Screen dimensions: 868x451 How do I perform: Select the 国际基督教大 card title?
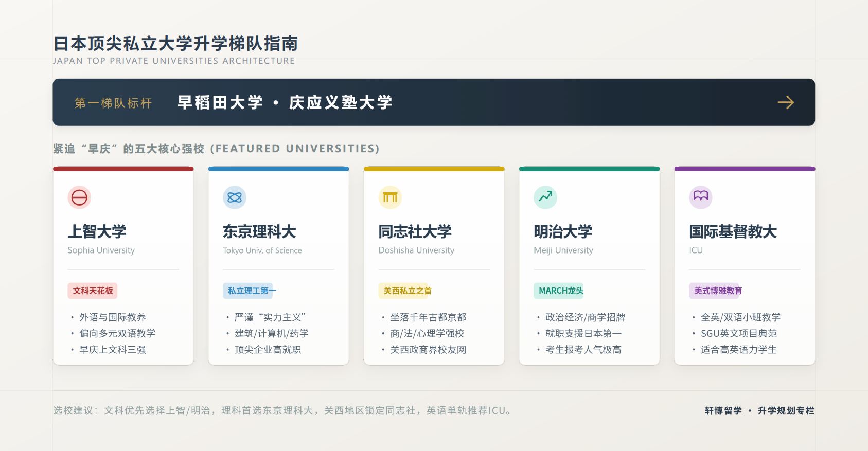(733, 231)
